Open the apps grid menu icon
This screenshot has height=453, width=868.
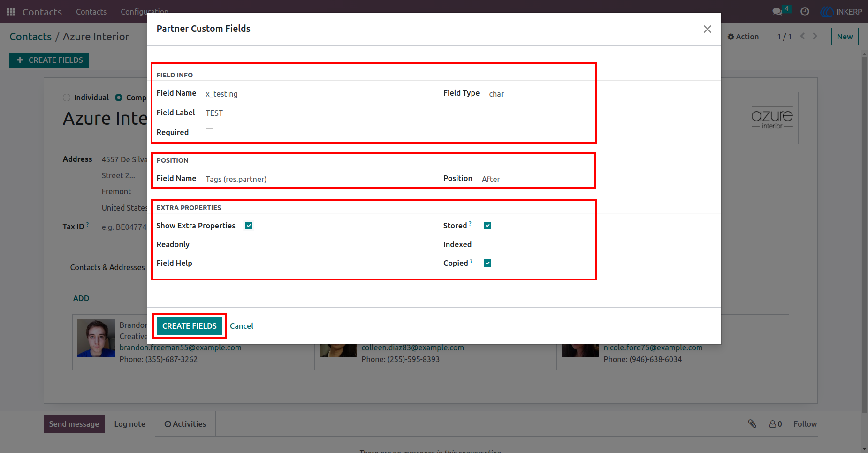tap(11, 12)
